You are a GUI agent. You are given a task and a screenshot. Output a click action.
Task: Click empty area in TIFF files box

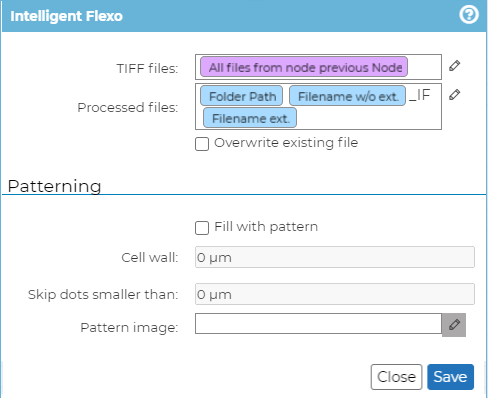coord(424,67)
